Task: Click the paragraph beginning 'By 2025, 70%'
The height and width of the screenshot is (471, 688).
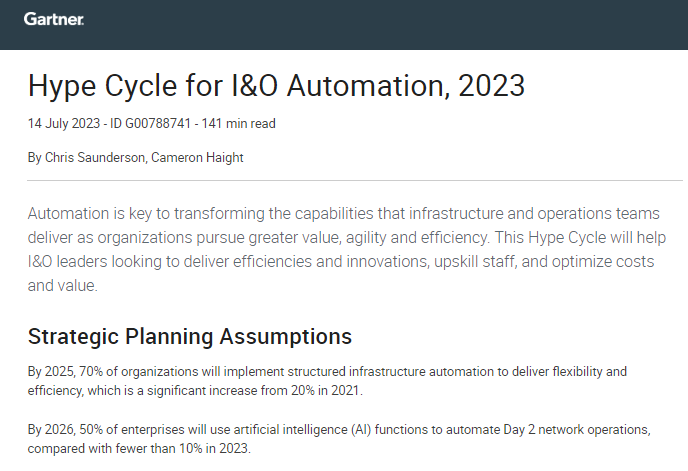Action: [x=327, y=381]
